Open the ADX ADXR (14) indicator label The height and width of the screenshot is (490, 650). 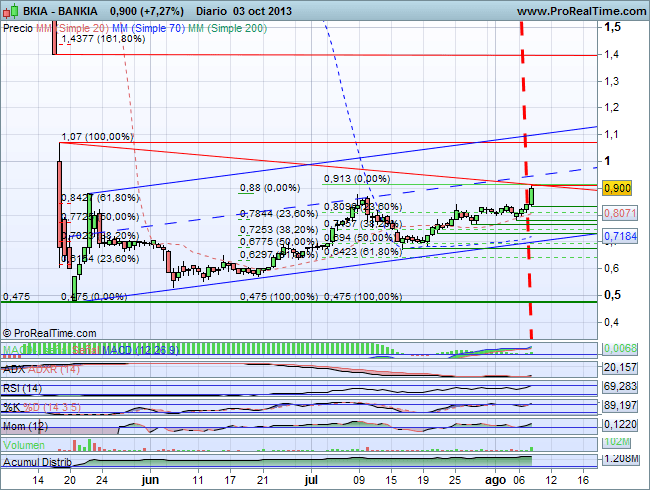click(x=41, y=369)
